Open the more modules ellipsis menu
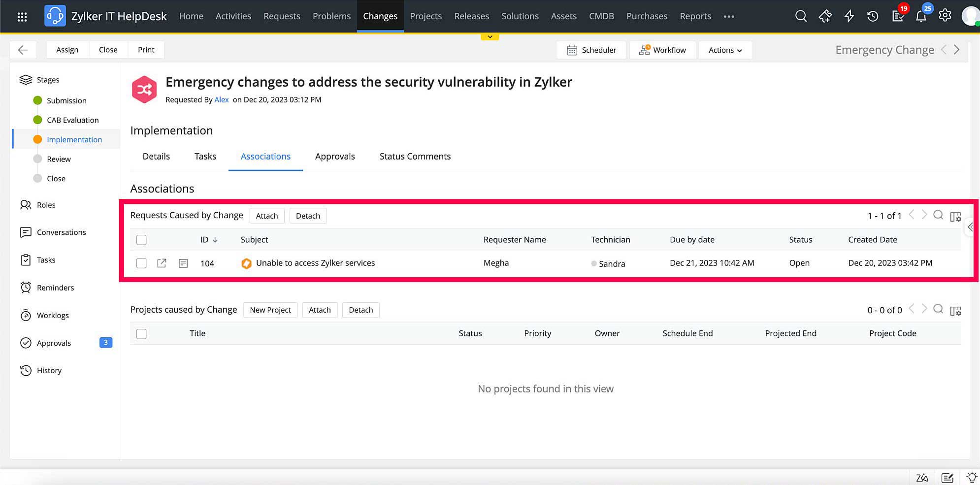 pos(729,16)
